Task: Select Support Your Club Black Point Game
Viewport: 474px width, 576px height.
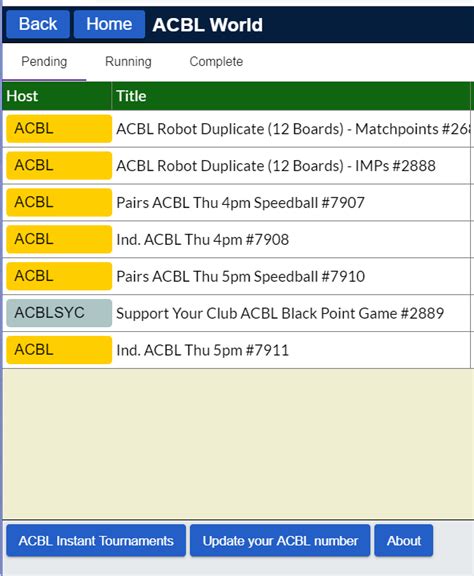Action: click(x=237, y=313)
